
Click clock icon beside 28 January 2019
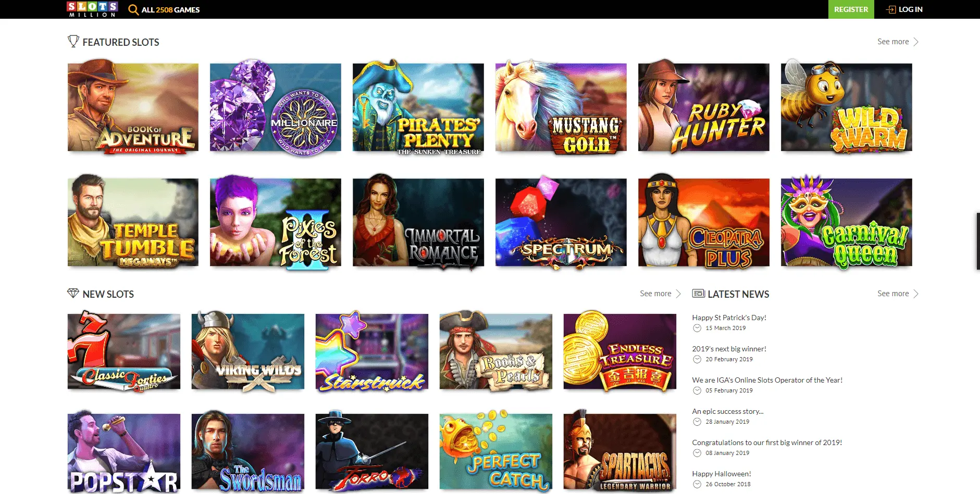coord(697,422)
